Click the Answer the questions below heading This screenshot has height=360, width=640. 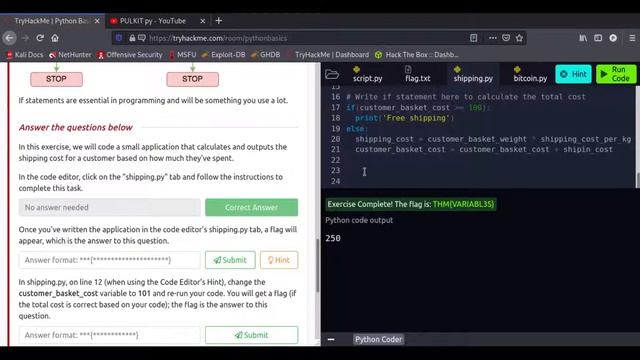[76, 127]
